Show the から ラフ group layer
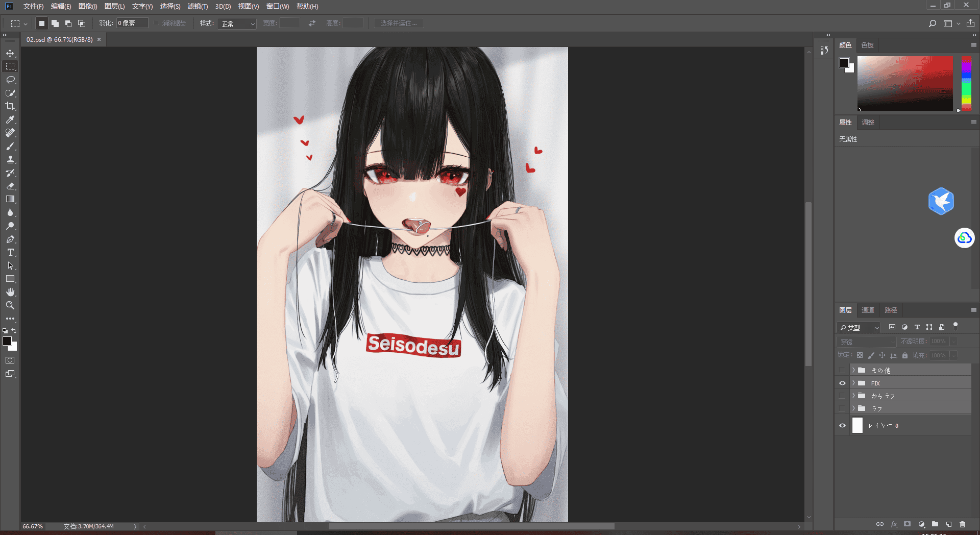This screenshot has height=535, width=980. coord(842,396)
